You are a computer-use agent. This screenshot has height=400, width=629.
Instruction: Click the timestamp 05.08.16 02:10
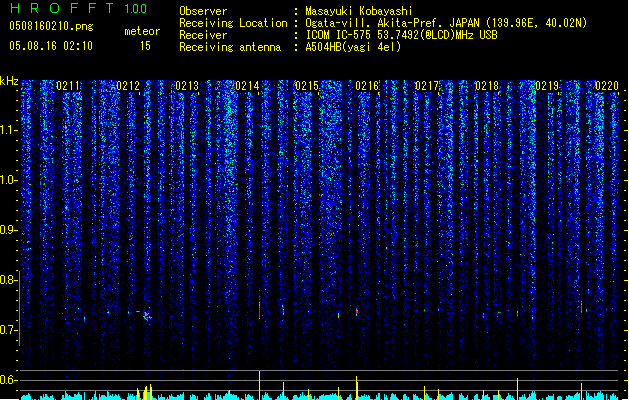(x=51, y=46)
